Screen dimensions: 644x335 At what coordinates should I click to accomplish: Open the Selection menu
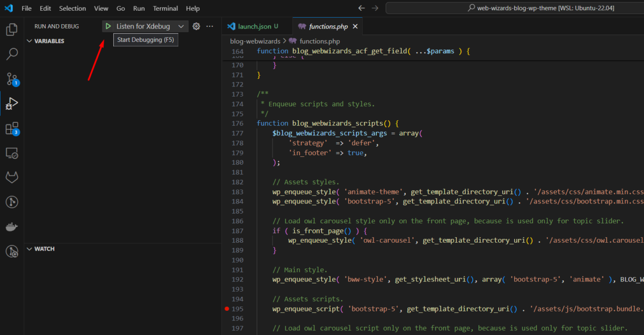pyautogui.click(x=72, y=8)
